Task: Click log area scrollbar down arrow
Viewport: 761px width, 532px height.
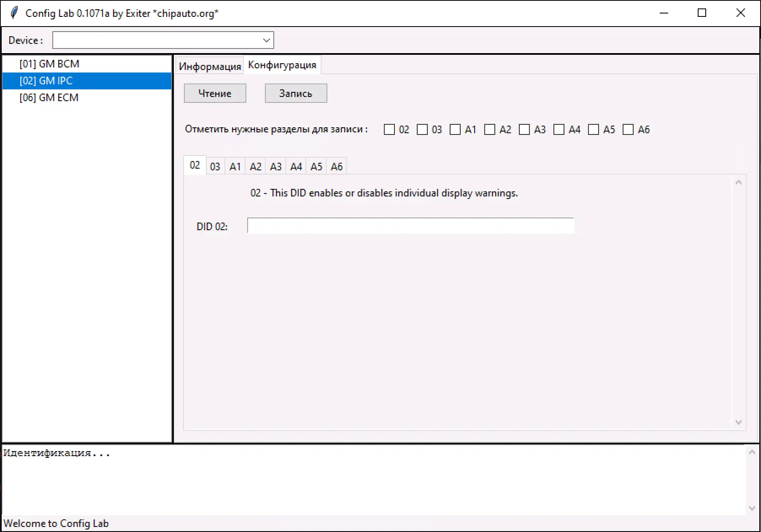Action: pos(752,508)
